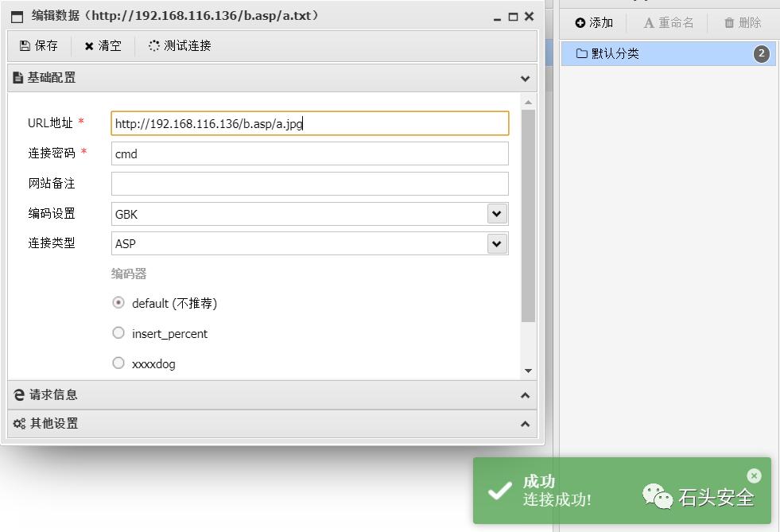
Task: Click the 保存 floppy disk icon
Action: (25, 46)
